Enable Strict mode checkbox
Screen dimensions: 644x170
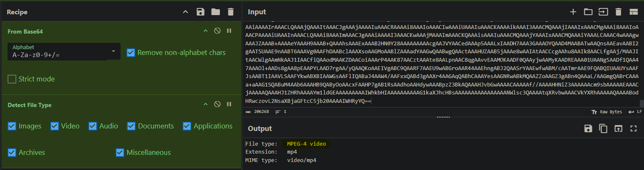click(x=12, y=79)
